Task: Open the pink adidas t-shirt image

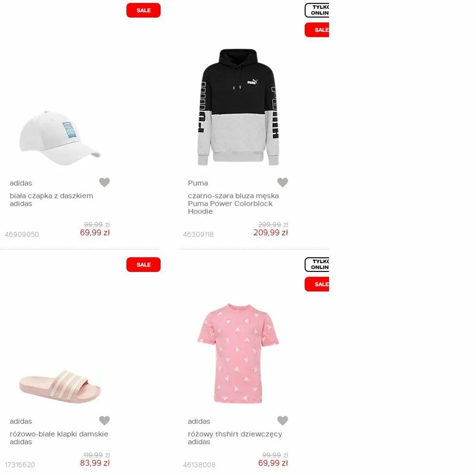Action: [x=238, y=353]
